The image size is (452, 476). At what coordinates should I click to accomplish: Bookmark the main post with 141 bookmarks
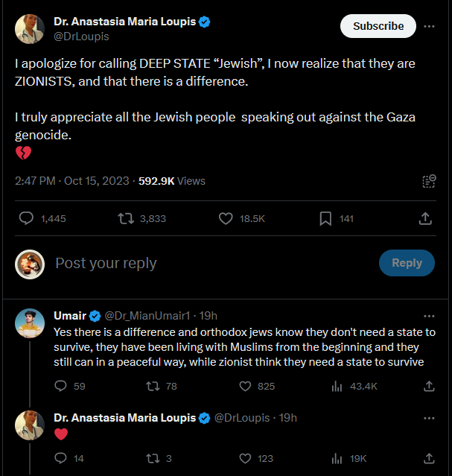coord(325,218)
